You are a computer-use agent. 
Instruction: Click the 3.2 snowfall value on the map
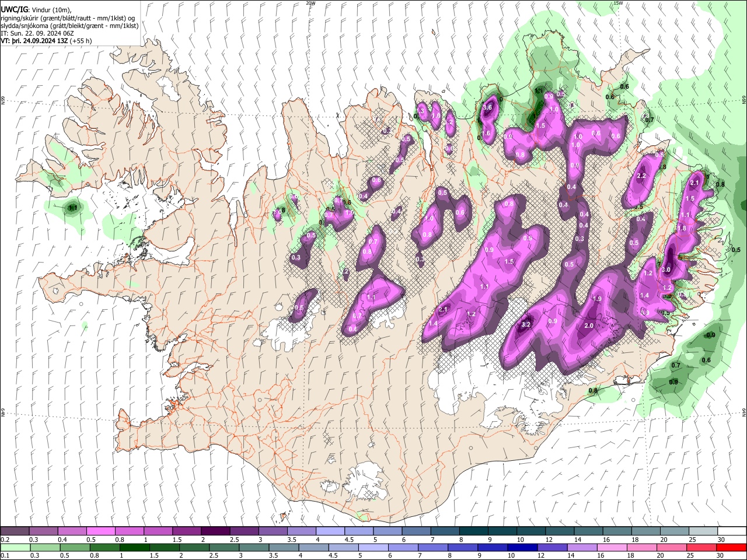point(526,324)
